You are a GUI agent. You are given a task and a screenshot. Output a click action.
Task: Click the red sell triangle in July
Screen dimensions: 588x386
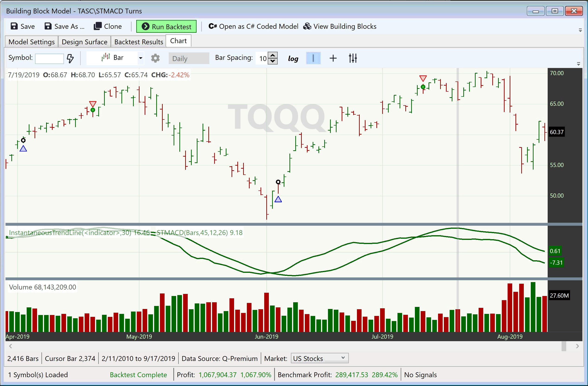pos(423,78)
